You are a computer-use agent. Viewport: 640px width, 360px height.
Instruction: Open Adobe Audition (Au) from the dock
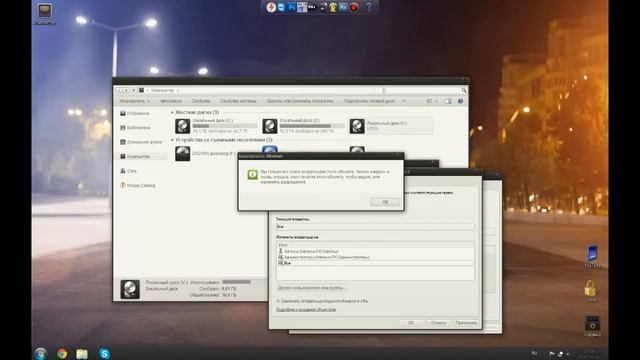point(343,7)
